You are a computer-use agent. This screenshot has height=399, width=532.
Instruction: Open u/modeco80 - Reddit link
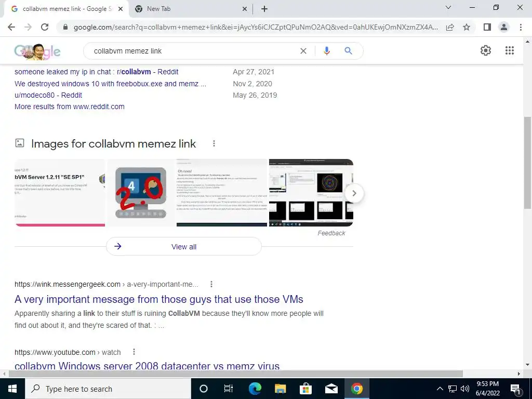48,95
